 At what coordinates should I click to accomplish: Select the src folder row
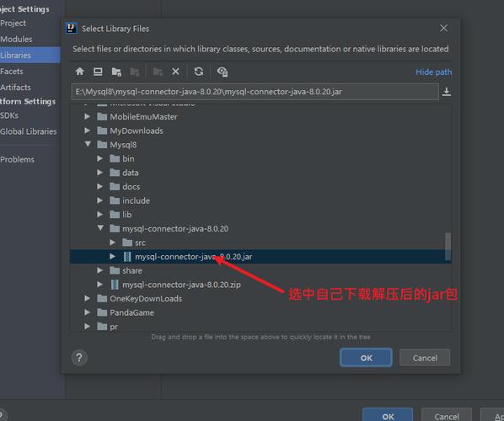click(260, 242)
